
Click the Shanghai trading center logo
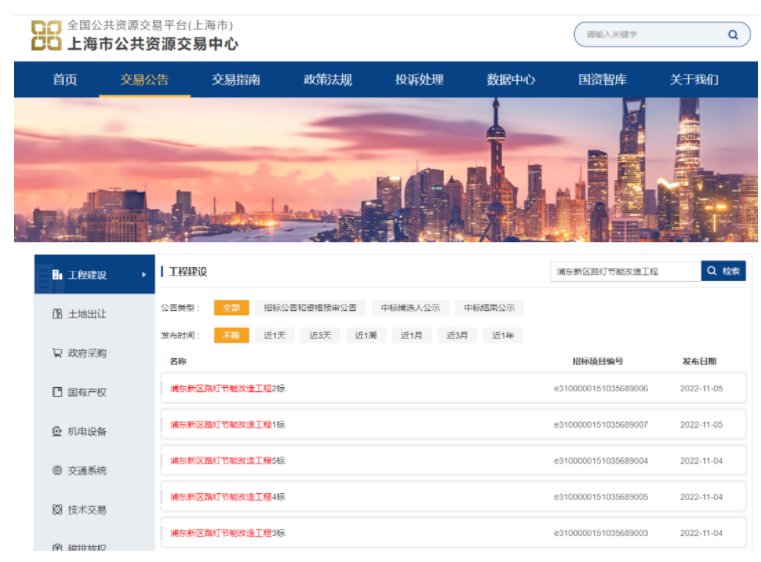pos(46,35)
